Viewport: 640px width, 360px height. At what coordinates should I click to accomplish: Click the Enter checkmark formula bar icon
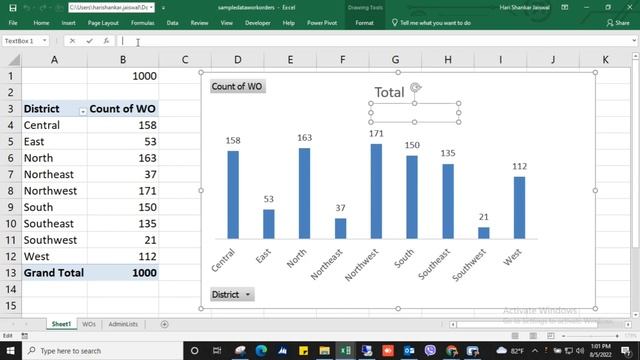tap(89, 41)
